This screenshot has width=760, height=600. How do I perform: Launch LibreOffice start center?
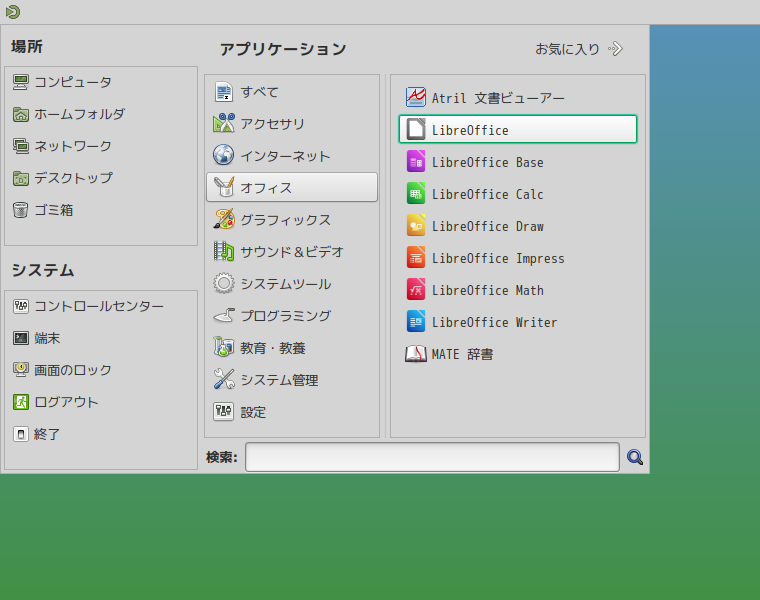pos(518,129)
